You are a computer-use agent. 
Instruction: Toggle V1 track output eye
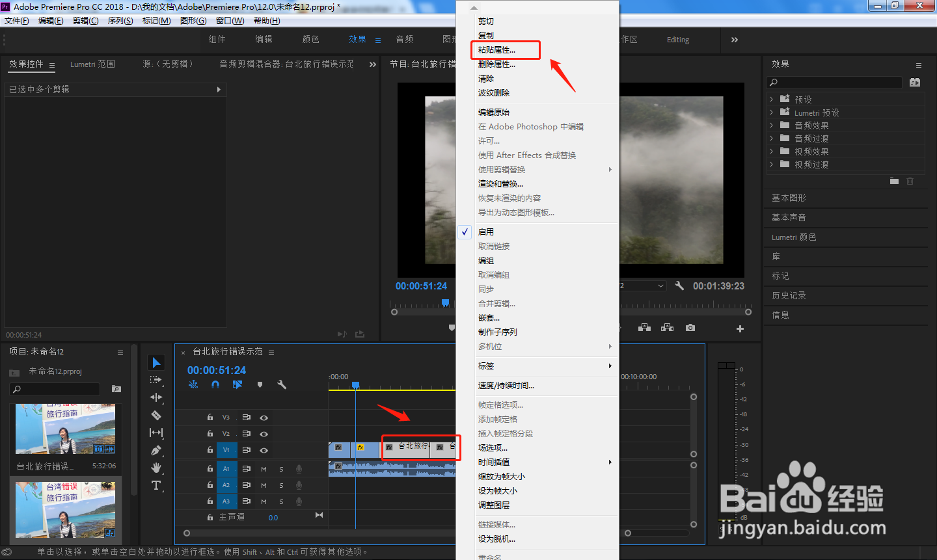tap(264, 450)
